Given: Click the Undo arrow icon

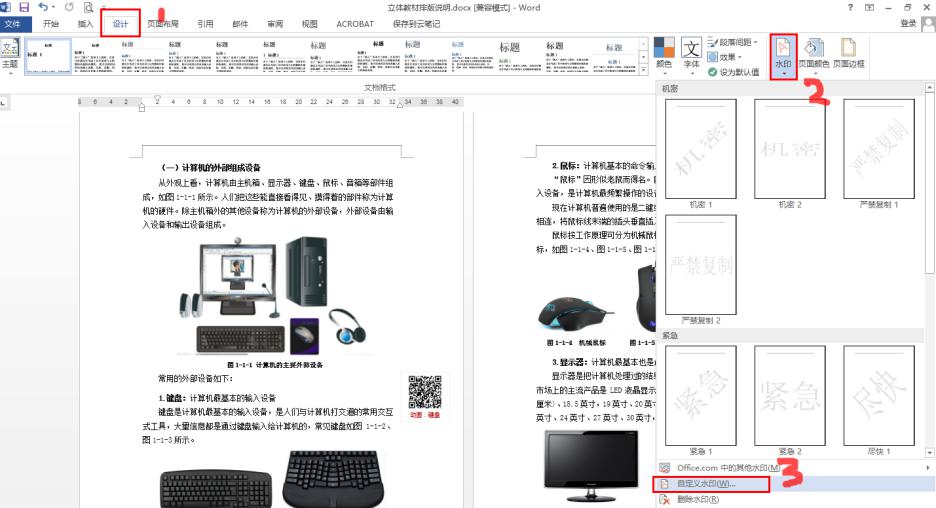Looking at the screenshot, I should (x=45, y=8).
